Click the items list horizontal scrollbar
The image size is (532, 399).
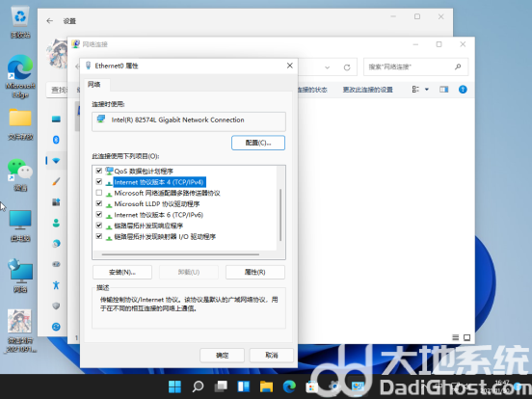click(180, 254)
